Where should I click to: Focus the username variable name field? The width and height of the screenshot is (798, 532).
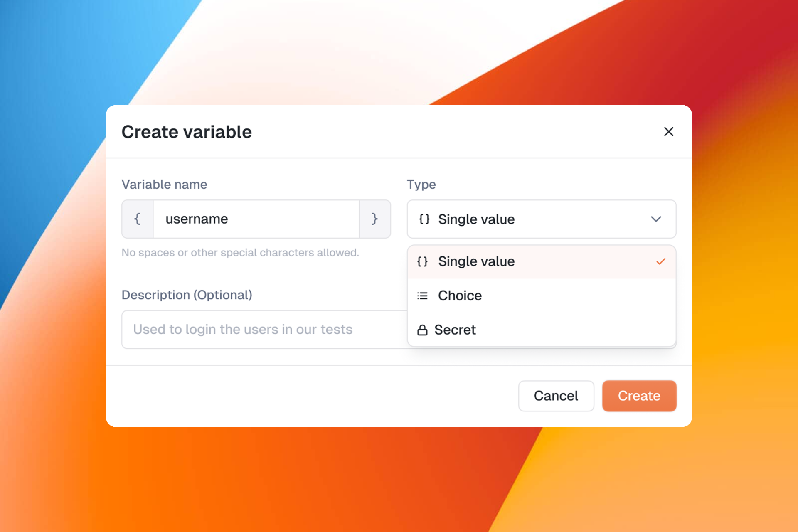pos(256,219)
